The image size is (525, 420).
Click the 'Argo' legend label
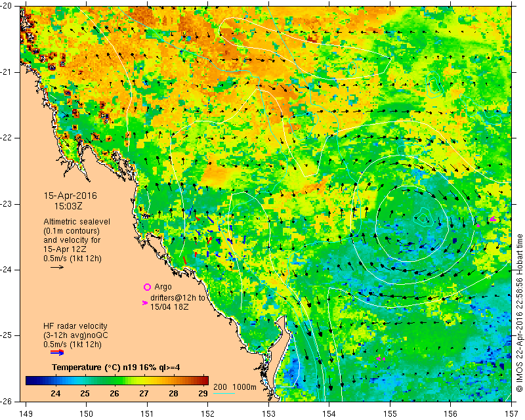[163, 287]
